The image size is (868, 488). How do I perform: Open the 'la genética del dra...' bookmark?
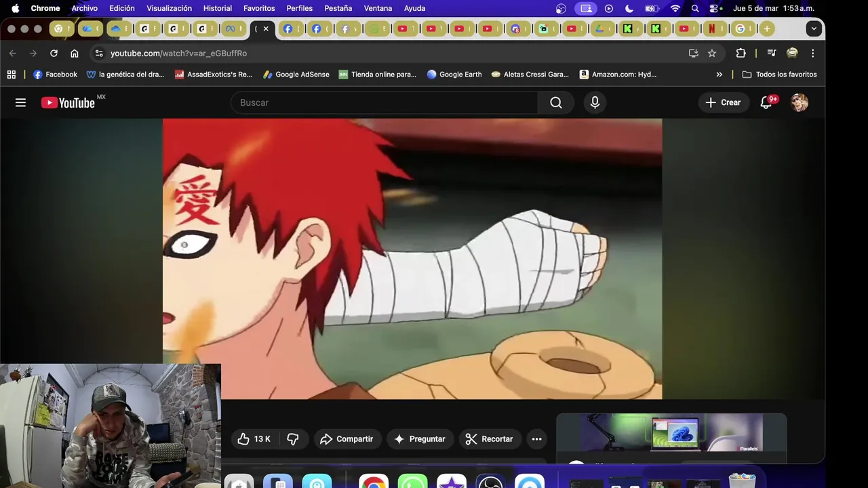(125, 75)
